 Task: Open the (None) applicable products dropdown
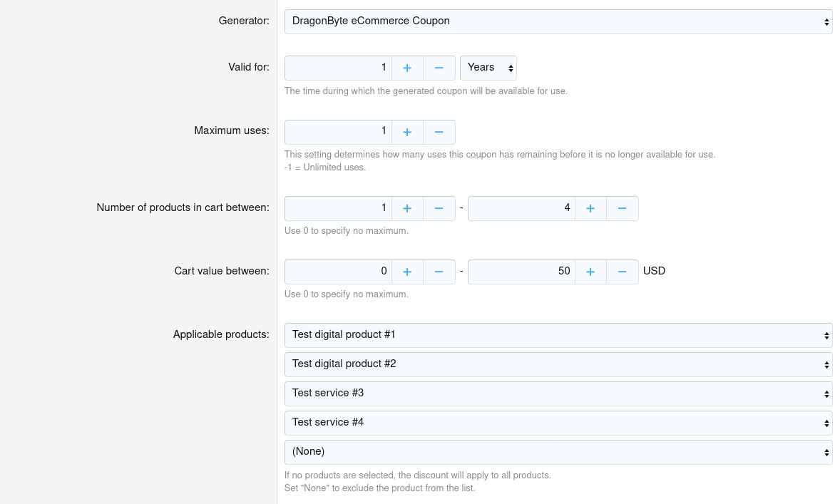tap(558, 452)
